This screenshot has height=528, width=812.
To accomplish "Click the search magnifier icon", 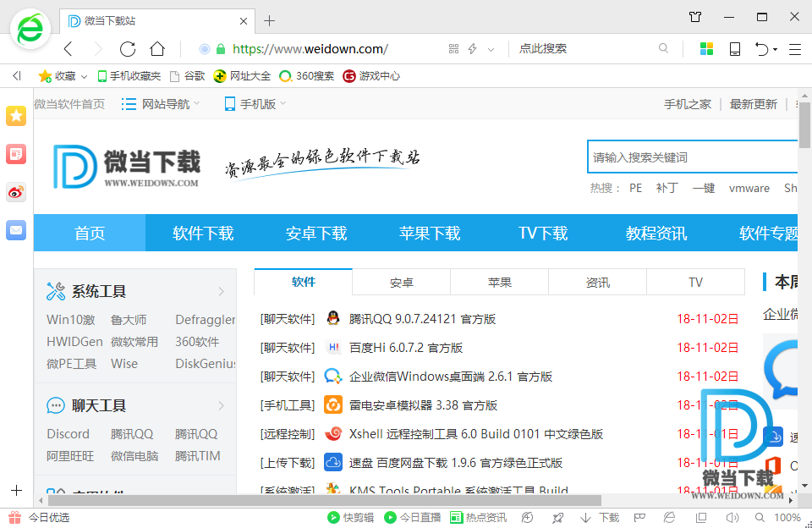I will (663, 48).
